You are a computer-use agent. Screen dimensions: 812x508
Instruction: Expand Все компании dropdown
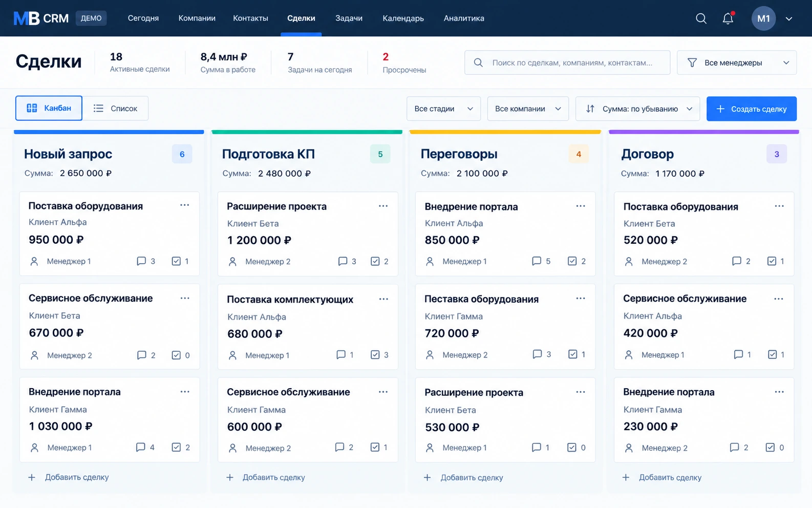(528, 109)
